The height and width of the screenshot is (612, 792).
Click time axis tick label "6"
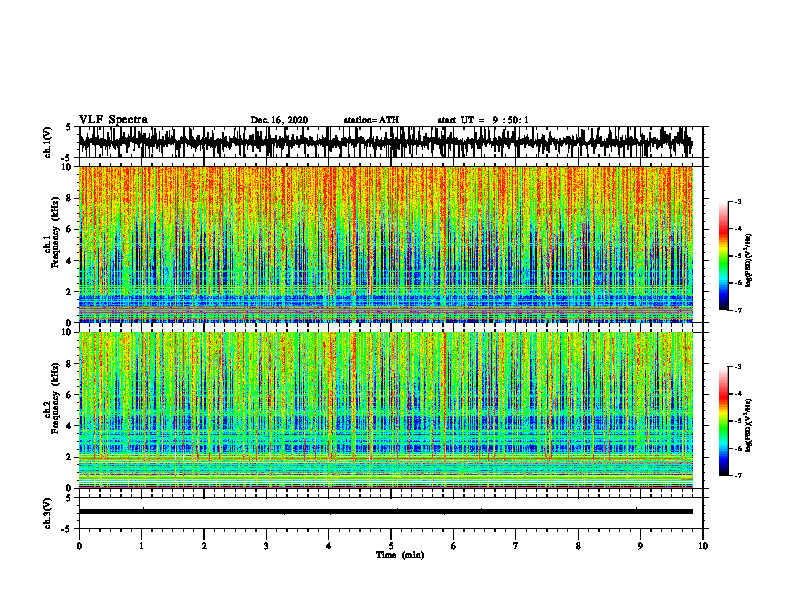pos(454,546)
